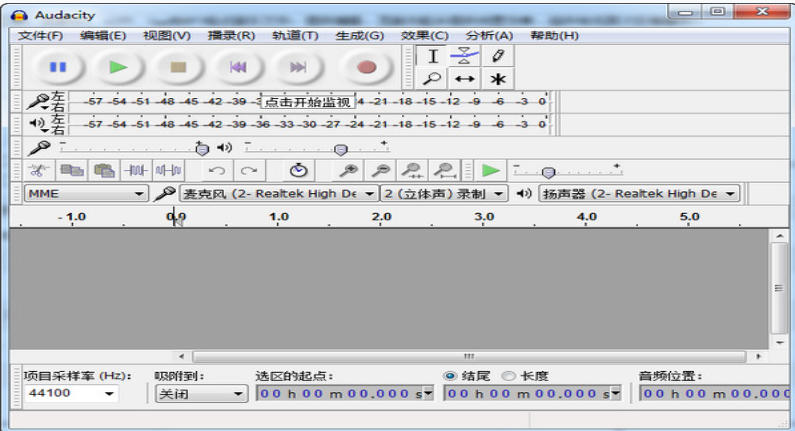Select the pencil Draw tool
The height and width of the screenshot is (431, 795).
tap(496, 57)
